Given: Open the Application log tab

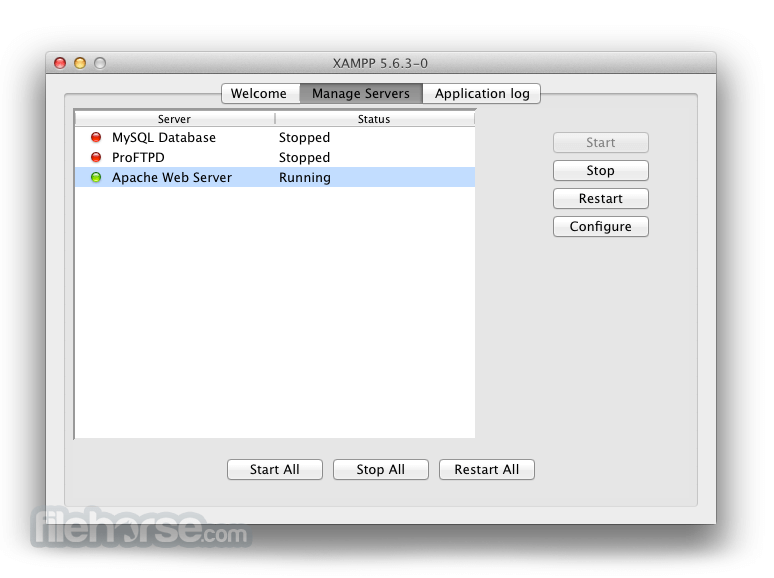Looking at the screenshot, I should [482, 93].
